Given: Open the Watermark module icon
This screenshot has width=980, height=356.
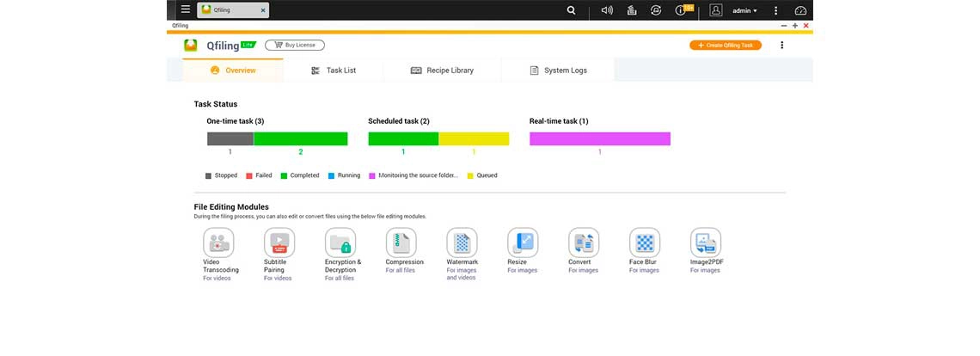Looking at the screenshot, I should (462, 242).
